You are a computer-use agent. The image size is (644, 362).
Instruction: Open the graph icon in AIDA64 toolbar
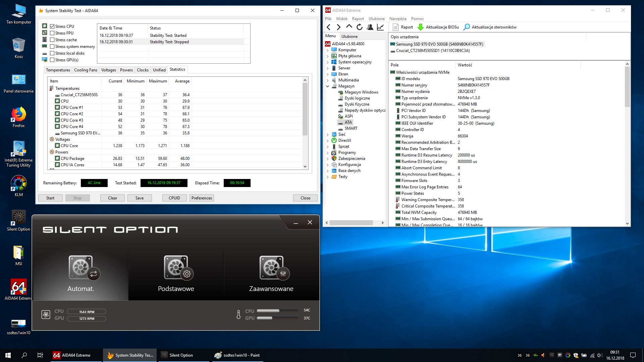tap(380, 27)
